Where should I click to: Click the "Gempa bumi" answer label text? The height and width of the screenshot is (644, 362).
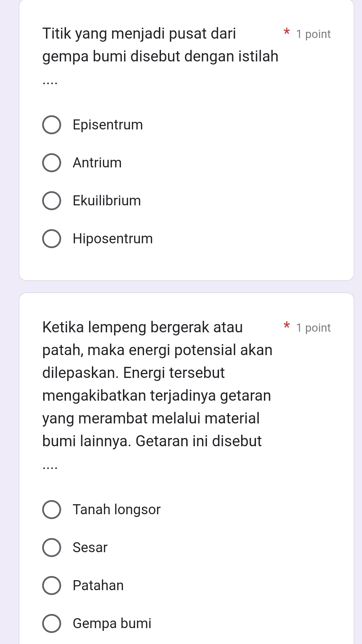(112, 624)
